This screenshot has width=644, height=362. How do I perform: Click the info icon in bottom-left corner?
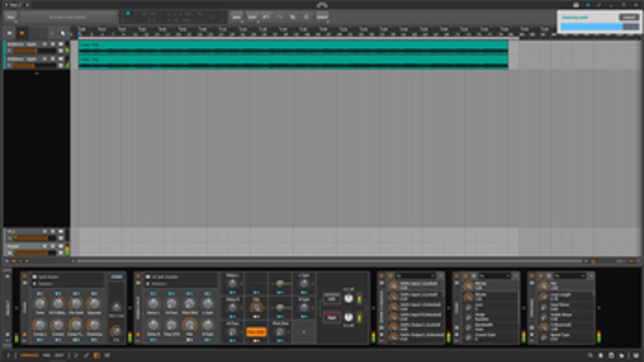coord(7,356)
